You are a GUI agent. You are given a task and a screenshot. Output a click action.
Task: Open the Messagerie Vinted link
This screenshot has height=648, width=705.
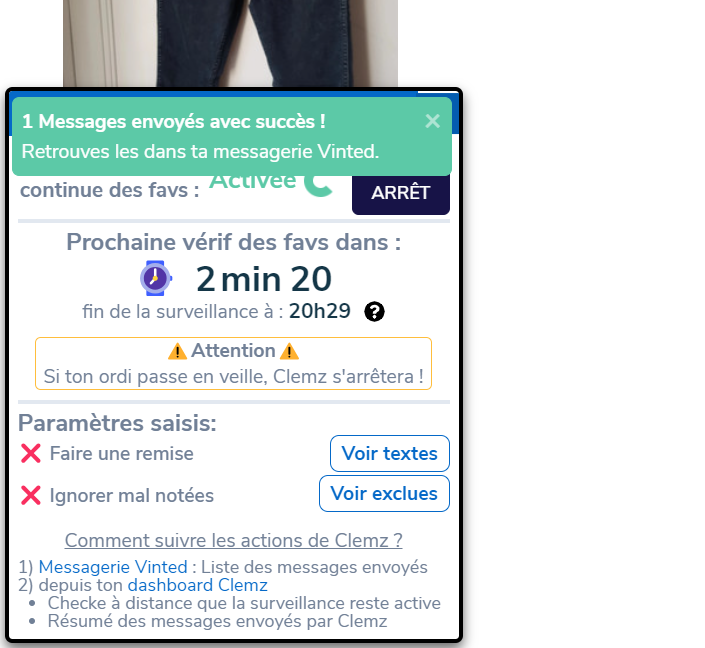coord(113,567)
